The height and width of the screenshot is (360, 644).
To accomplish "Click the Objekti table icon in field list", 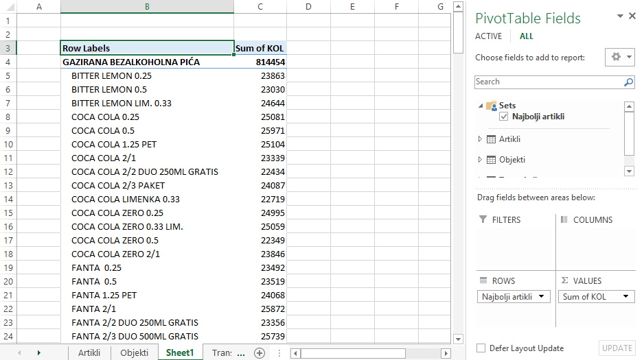I will coord(491,160).
